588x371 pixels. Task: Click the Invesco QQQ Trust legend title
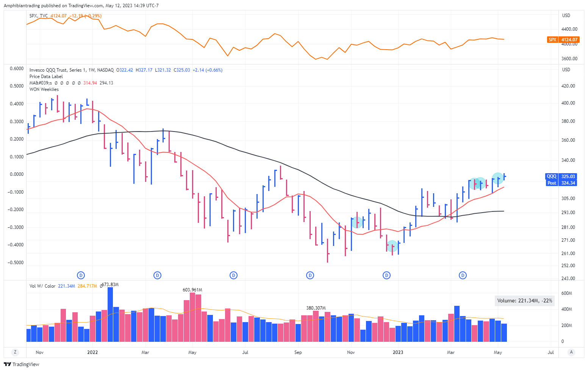72,70
